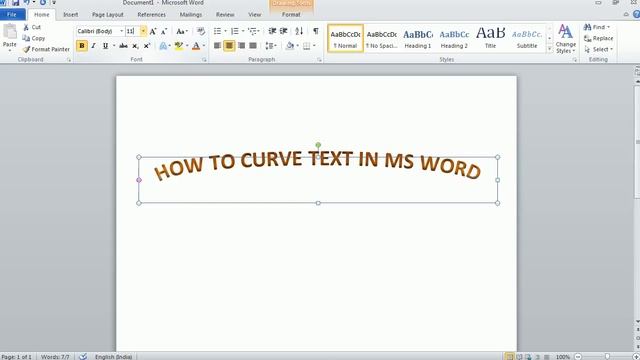Expand the Find dropdown arrow
This screenshot has height=360, width=640.
608,27
